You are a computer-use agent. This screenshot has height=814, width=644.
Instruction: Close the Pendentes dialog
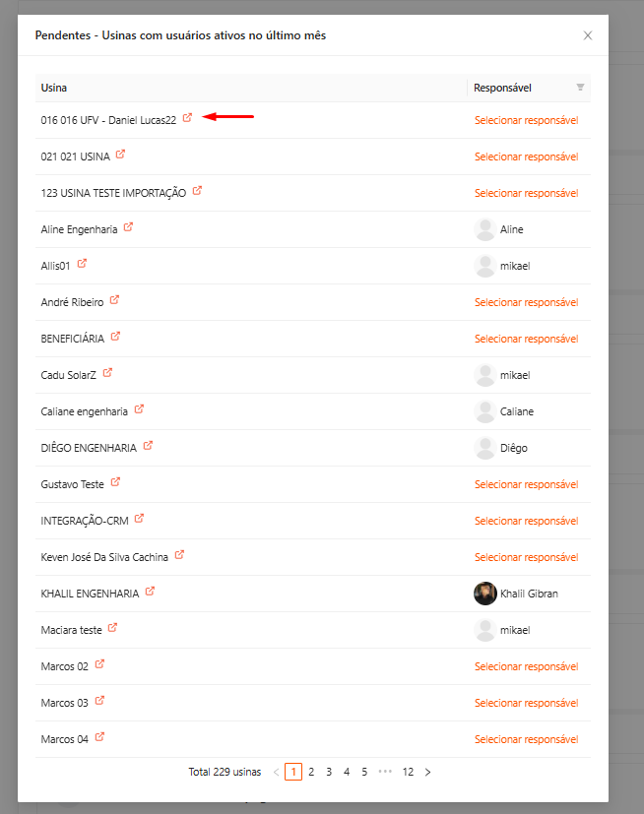click(x=588, y=35)
